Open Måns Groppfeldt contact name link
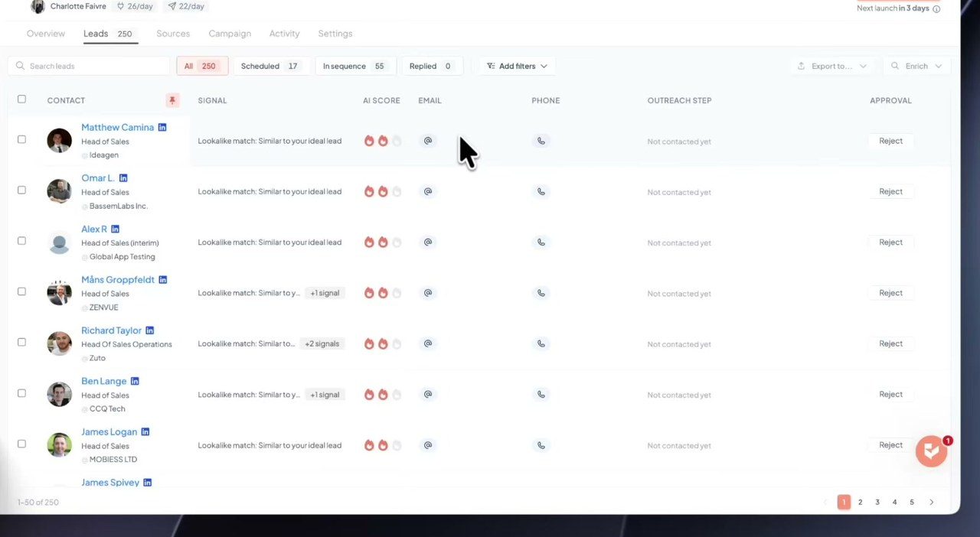 click(x=118, y=280)
